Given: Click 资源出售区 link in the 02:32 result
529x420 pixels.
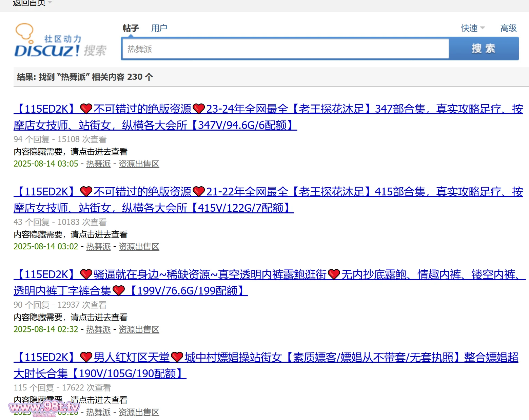Looking at the screenshot, I should pyautogui.click(x=139, y=329).
